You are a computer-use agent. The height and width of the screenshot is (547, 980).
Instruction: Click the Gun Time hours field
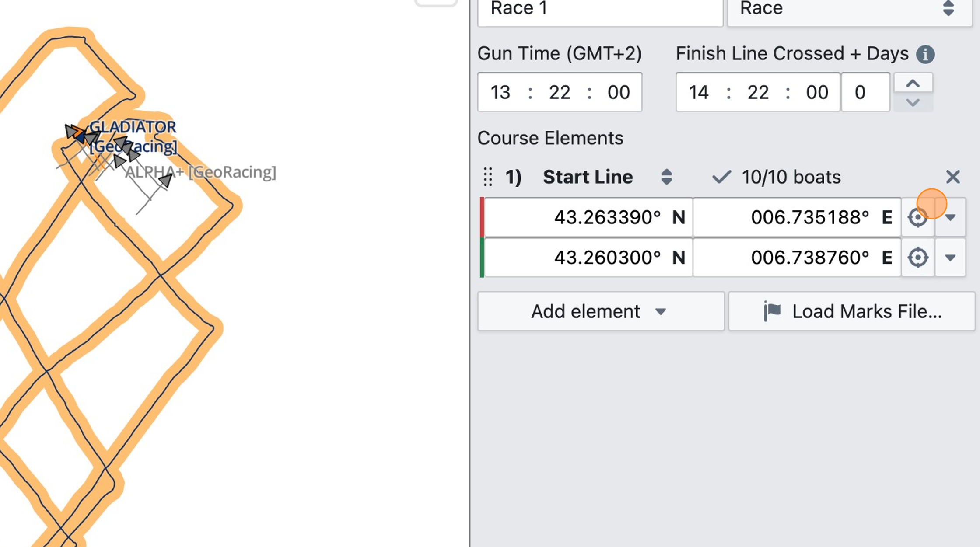click(500, 92)
